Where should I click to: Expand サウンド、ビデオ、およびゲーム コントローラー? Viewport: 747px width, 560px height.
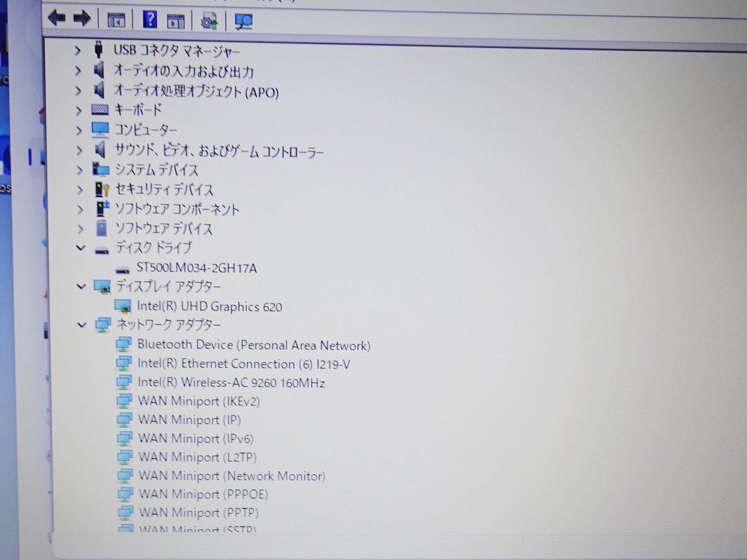click(x=79, y=151)
